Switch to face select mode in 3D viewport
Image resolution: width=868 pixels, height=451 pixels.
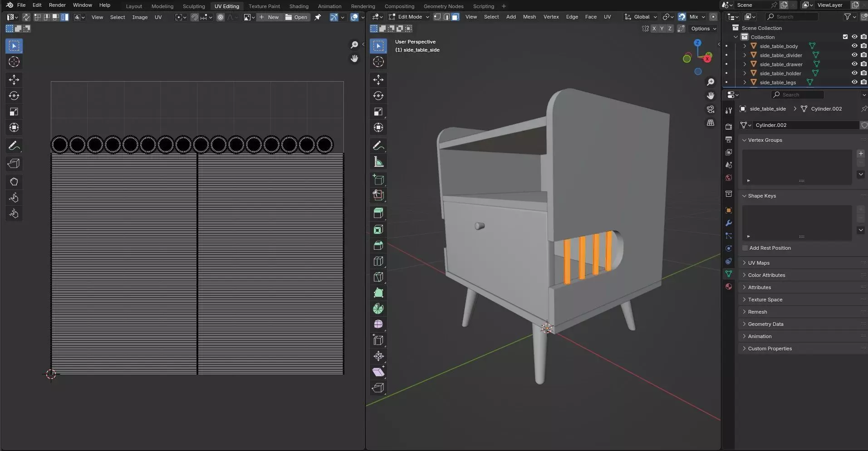point(456,17)
